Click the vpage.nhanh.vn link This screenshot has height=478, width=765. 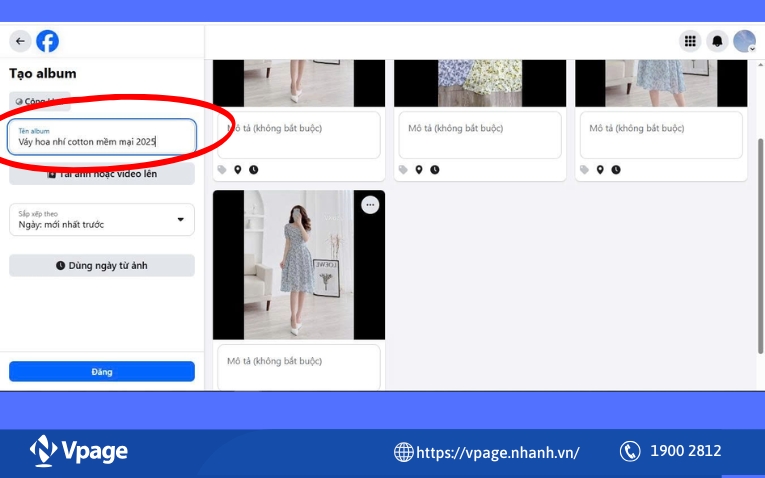tap(498, 452)
